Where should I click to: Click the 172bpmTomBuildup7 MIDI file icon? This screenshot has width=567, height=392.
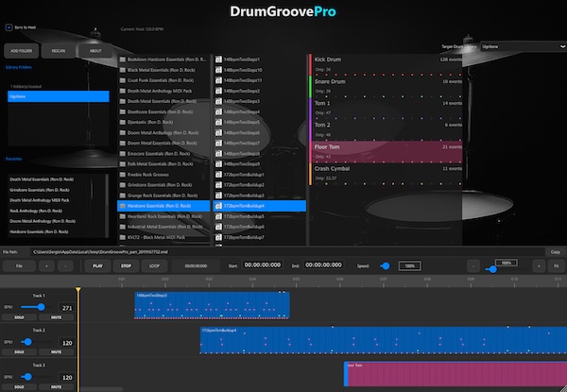point(218,237)
